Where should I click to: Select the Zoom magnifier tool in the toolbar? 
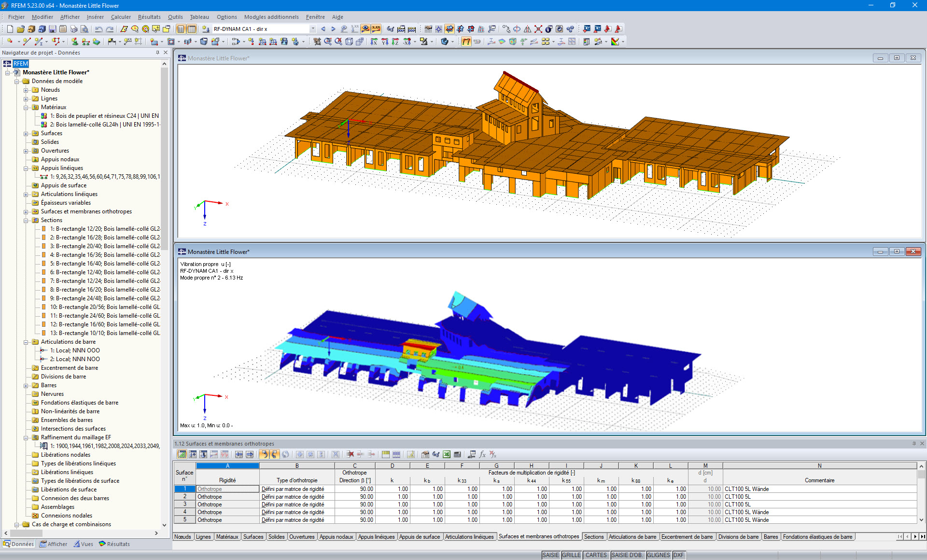(327, 42)
